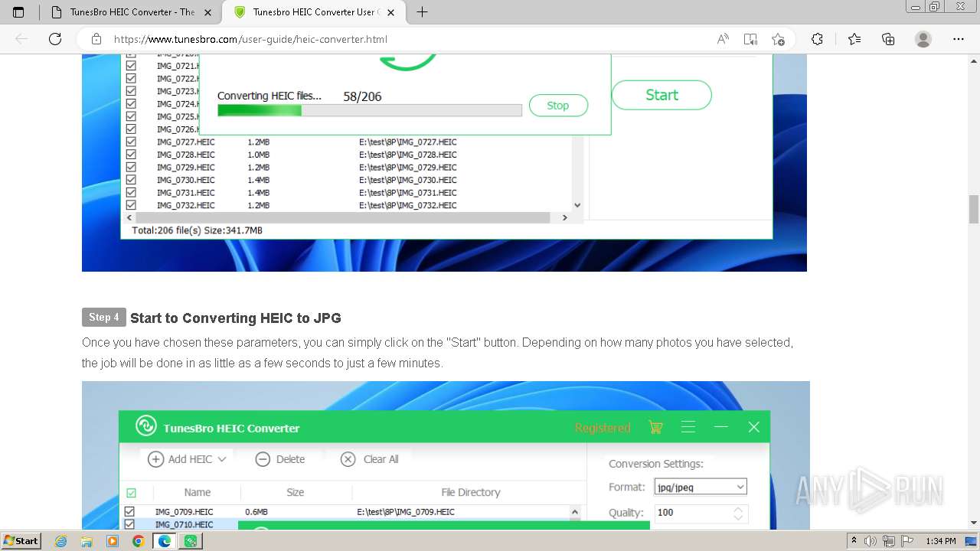The image size is (980, 551).
Task: Open Action Center flag icon
Action: pyautogui.click(x=909, y=541)
